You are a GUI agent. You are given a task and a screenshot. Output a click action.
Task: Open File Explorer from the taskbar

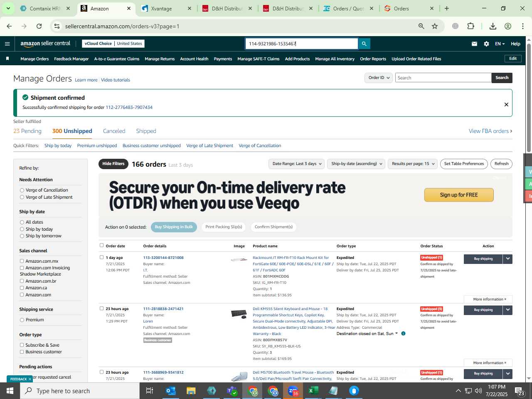tap(191, 391)
